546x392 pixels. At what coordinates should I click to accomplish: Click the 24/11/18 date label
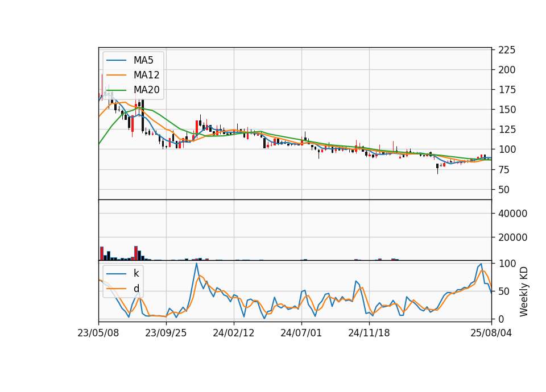(x=369, y=333)
